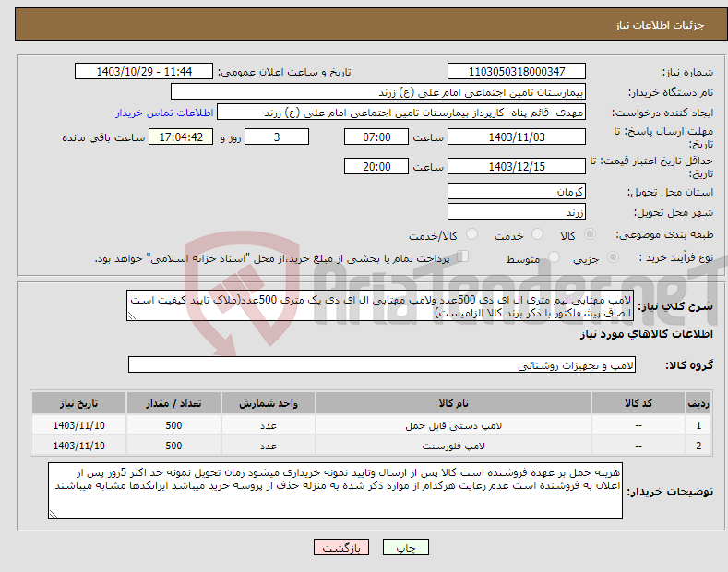Click the بازگشت (back) button
Screen dimensions: 728x572
[341, 547]
